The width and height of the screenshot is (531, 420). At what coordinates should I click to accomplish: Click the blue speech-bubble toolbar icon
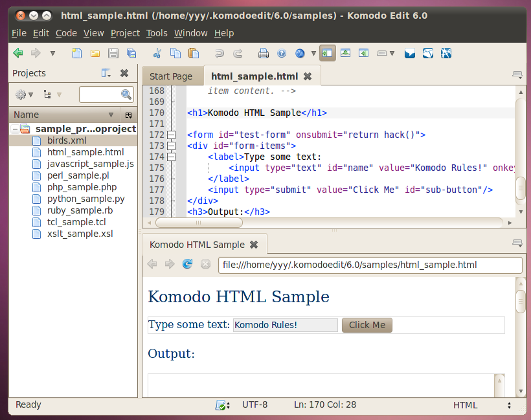[x=410, y=53]
